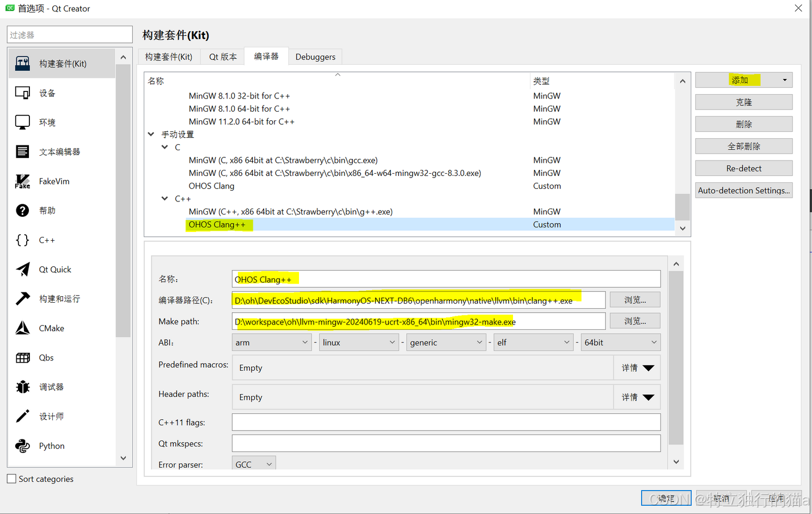Click the details panel scrollbar down arrow

pyautogui.click(x=676, y=462)
